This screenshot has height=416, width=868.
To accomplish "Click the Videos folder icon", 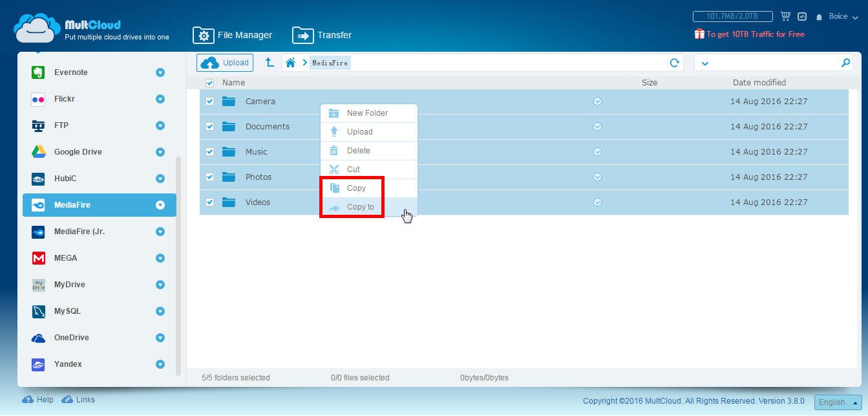I will tap(229, 202).
